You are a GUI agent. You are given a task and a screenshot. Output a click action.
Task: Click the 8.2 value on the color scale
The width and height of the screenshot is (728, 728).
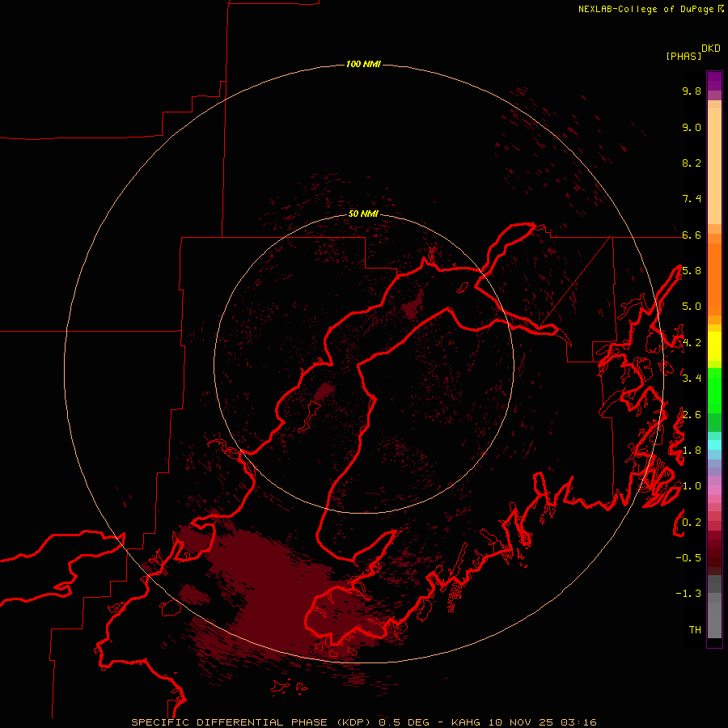[x=692, y=163]
